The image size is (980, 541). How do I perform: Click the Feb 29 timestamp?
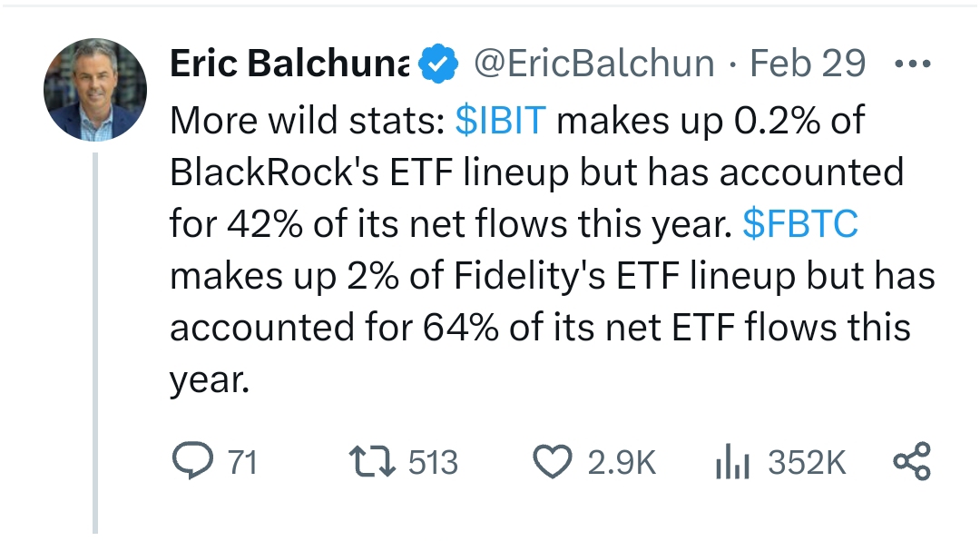(x=808, y=64)
